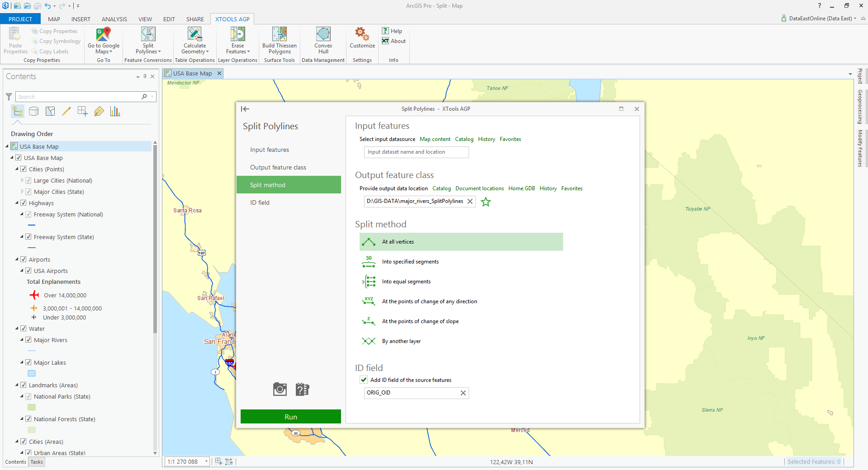This screenshot has width=868, height=470.
Task: Launch Convex Hull tool
Action: tap(323, 41)
